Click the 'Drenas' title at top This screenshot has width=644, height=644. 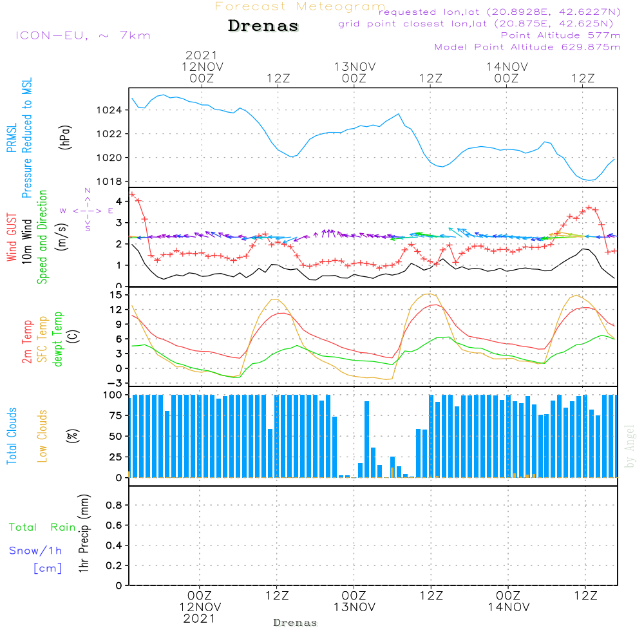point(263,26)
